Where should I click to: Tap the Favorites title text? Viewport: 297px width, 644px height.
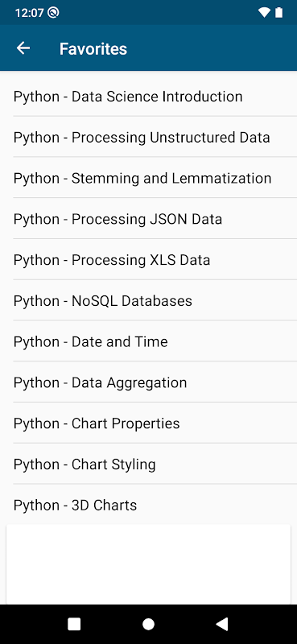pos(93,48)
